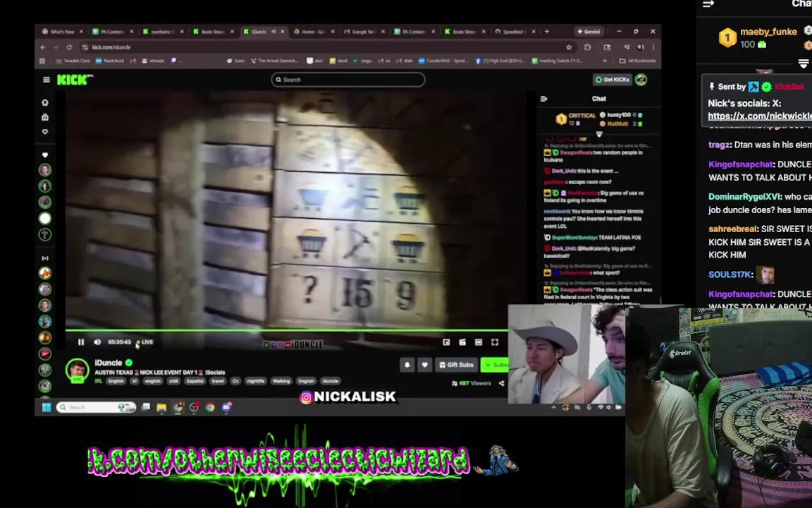Image resolution: width=812 pixels, height=508 pixels.
Task: Toggle theatre mode in the Kick player
Action: pos(479,342)
